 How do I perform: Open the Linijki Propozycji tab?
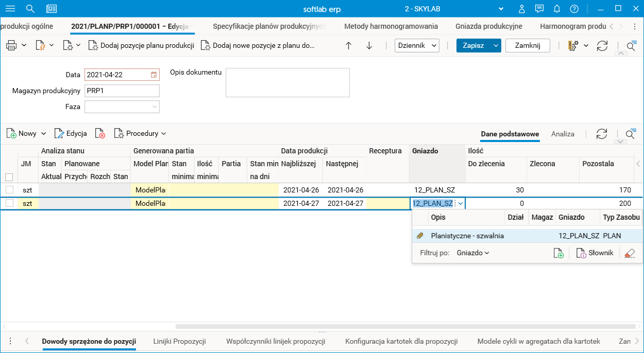[x=180, y=341]
